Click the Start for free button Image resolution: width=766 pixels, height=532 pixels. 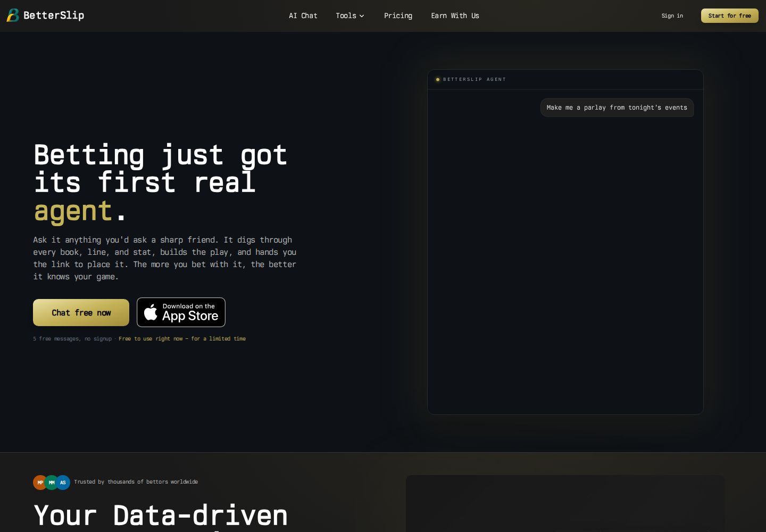coord(730,16)
